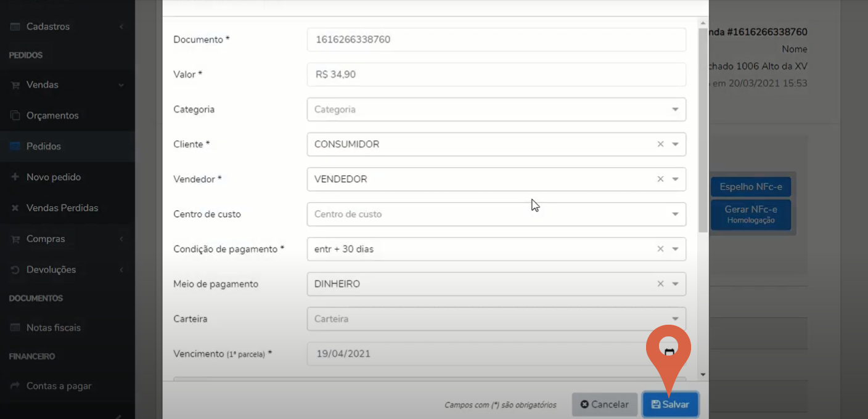Click the Notas fiscais table icon
Screen dimensions: 868x419
(15, 328)
